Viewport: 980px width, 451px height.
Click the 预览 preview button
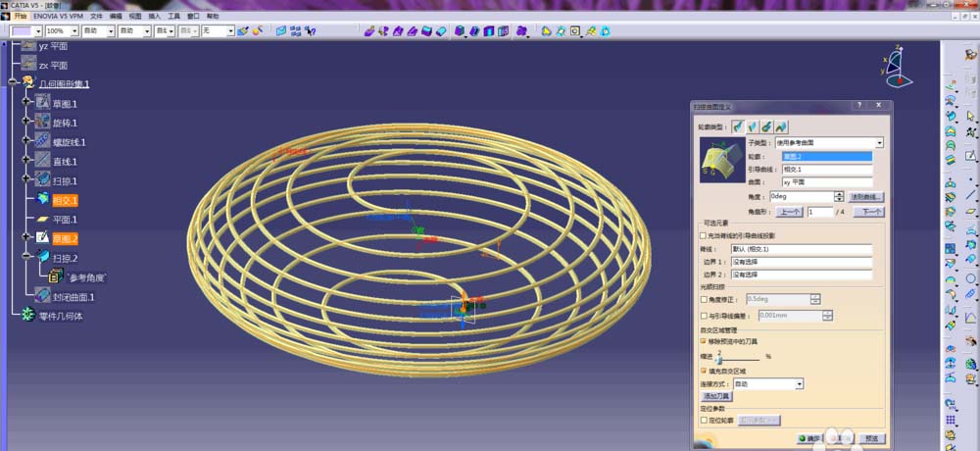click(872, 438)
